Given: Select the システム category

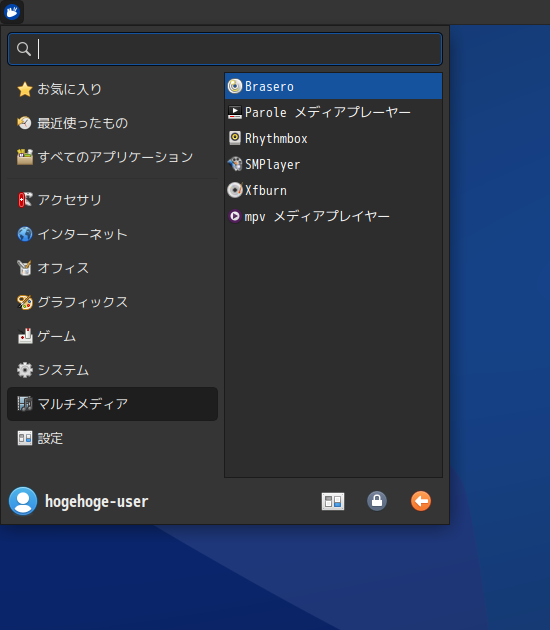Looking at the screenshot, I should click(x=112, y=370).
